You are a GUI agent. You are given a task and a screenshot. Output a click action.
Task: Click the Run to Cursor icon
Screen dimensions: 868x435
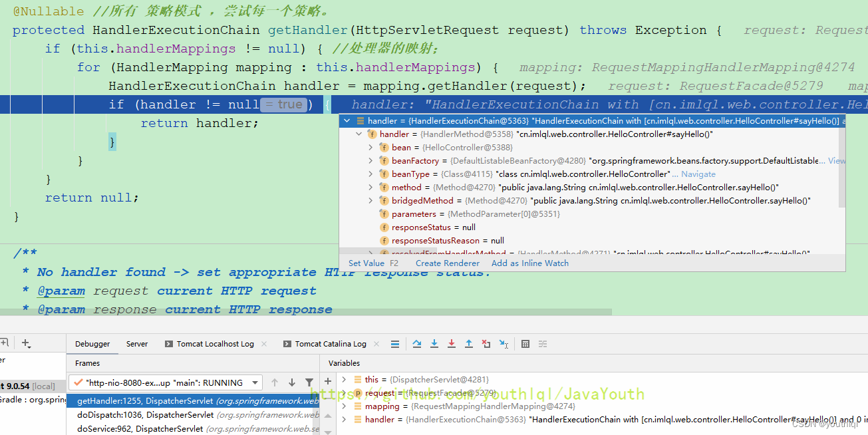pos(504,344)
